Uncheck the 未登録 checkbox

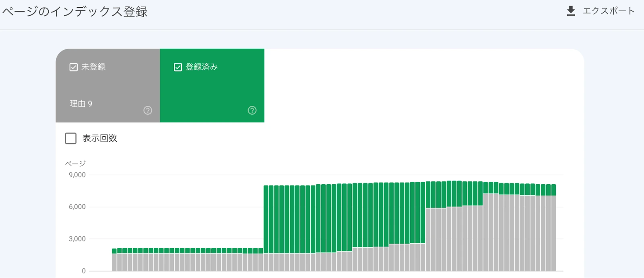point(73,67)
